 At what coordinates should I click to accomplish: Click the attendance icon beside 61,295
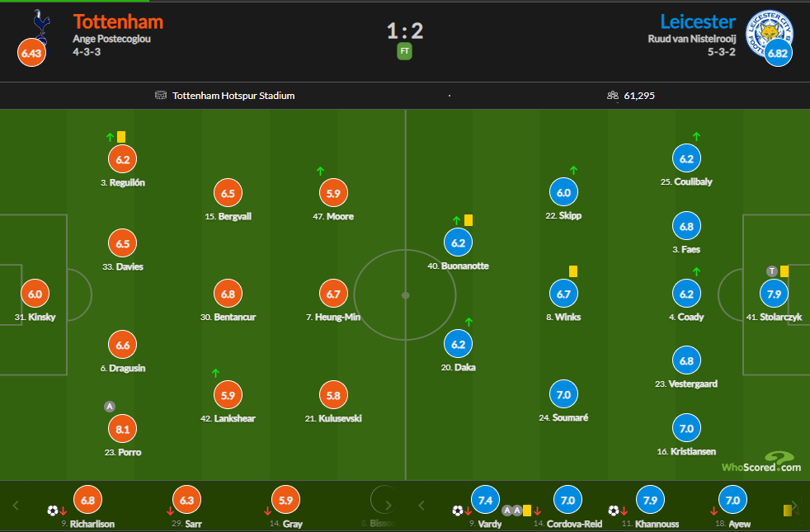tap(613, 96)
